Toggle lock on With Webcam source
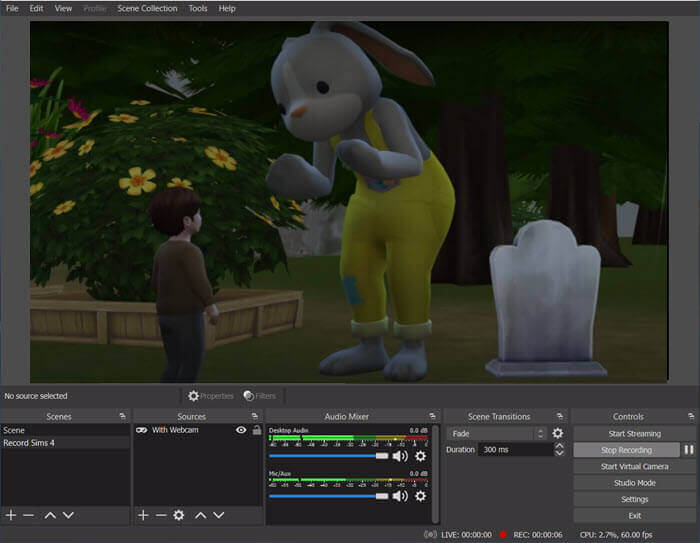The width and height of the screenshot is (700, 543). coord(256,430)
